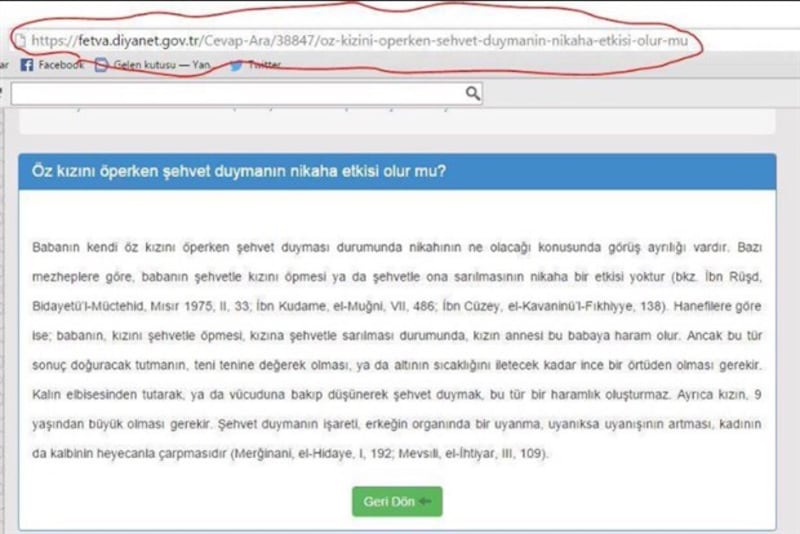Open the Twitter bookmark label
Image resolution: width=800 pixels, height=534 pixels.
pyautogui.click(x=264, y=65)
